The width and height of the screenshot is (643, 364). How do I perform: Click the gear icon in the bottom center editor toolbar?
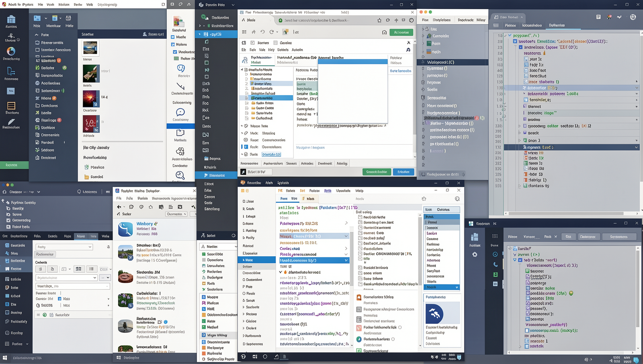424,198
